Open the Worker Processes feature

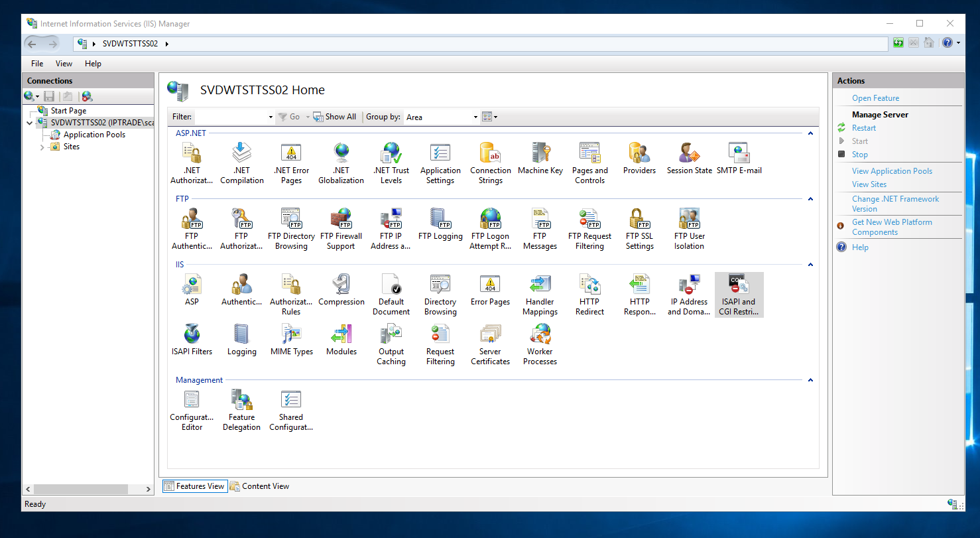point(540,344)
